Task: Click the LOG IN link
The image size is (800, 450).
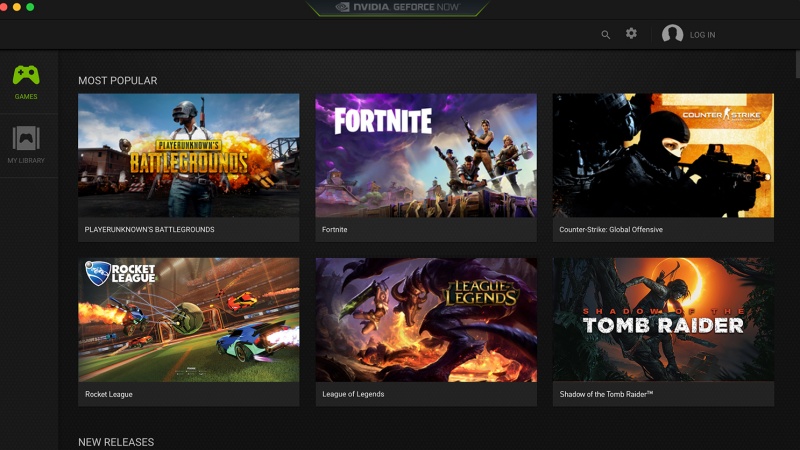Action: click(x=703, y=35)
